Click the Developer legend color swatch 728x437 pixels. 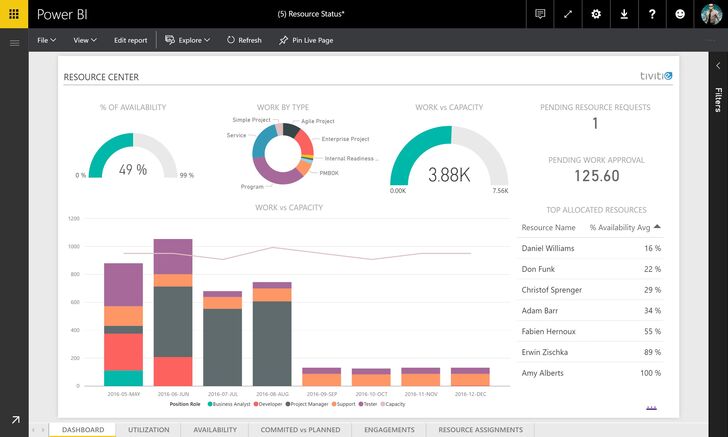click(x=255, y=404)
